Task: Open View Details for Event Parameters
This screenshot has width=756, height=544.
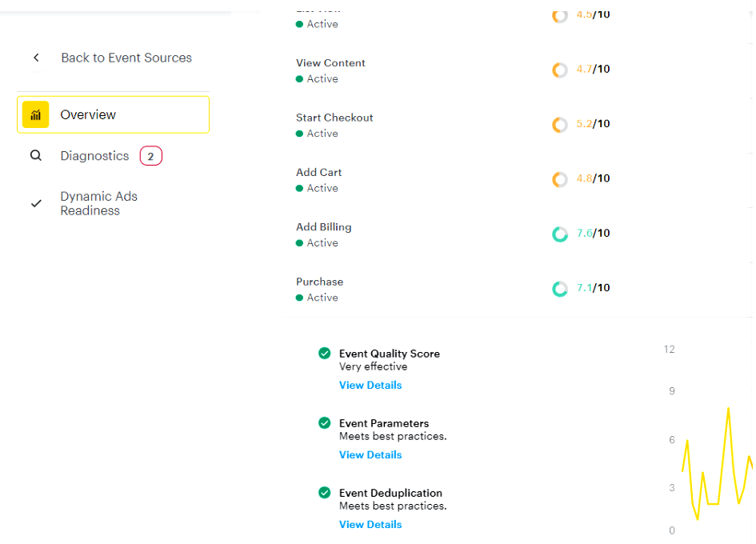Action: pos(370,454)
